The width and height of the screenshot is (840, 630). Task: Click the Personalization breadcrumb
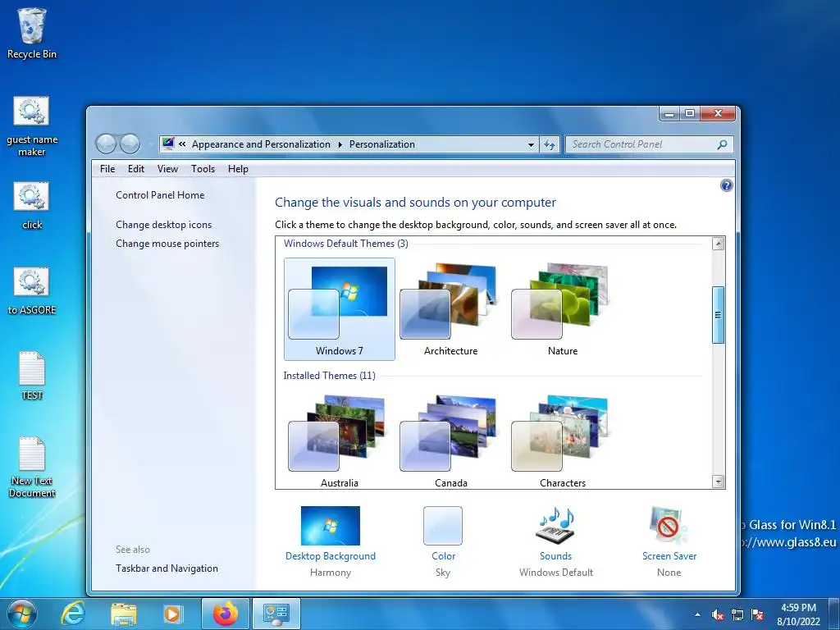click(382, 144)
